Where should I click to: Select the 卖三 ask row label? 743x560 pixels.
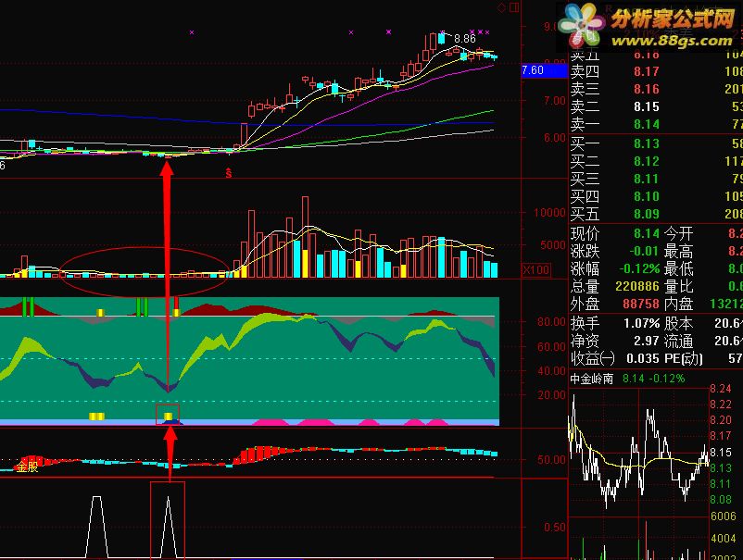[x=585, y=89]
